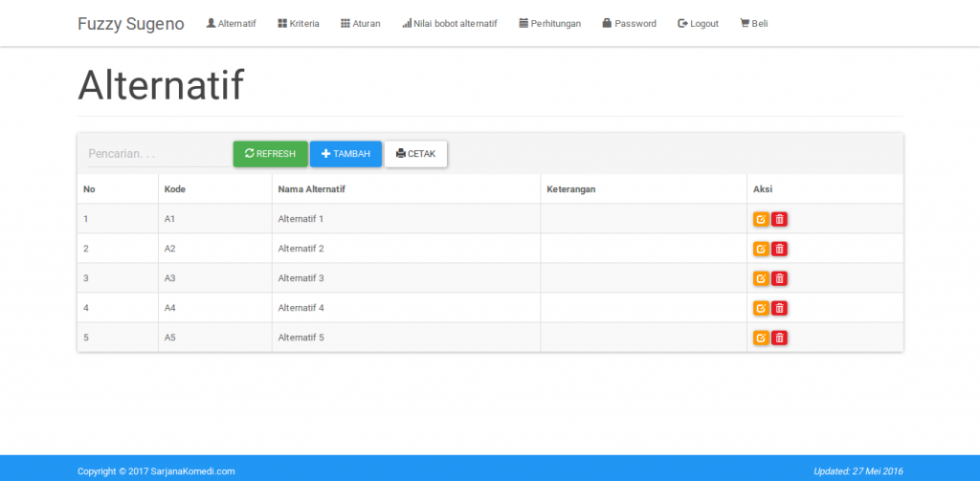Open Nilai bobot alternatif in navbar
980x481 pixels.
coord(450,24)
